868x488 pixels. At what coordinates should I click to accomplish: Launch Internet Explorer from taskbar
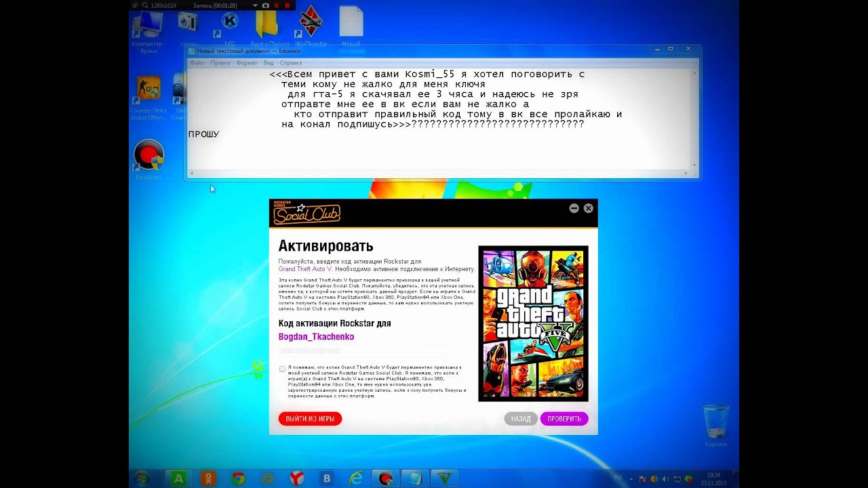356,479
